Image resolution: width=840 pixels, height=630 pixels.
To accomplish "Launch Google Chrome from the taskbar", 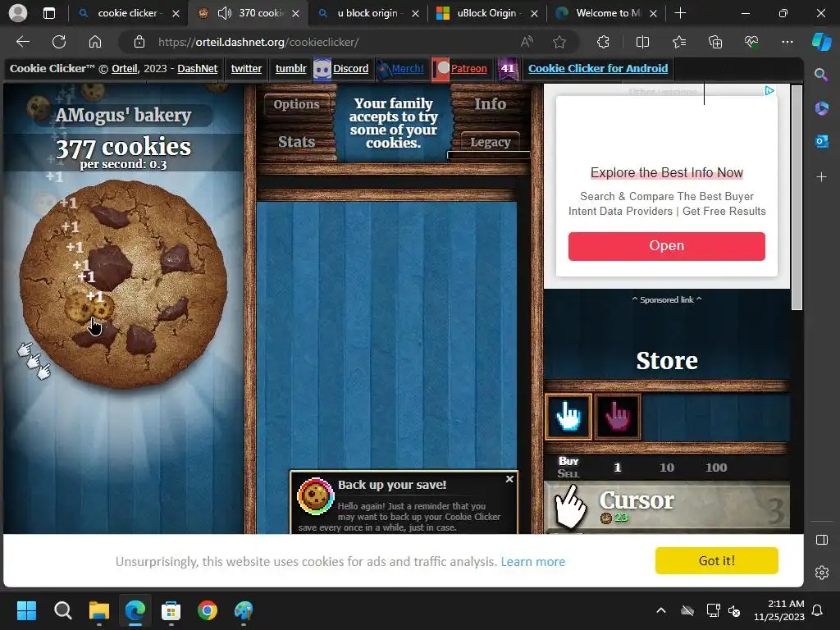I will click(x=208, y=610).
